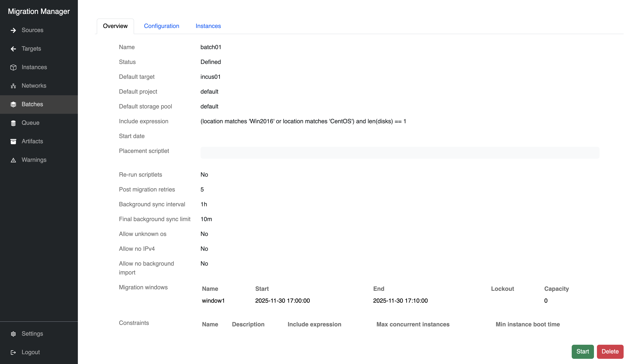Open Queue page from sidebar label
This screenshot has height=364, width=634.
tap(31, 123)
